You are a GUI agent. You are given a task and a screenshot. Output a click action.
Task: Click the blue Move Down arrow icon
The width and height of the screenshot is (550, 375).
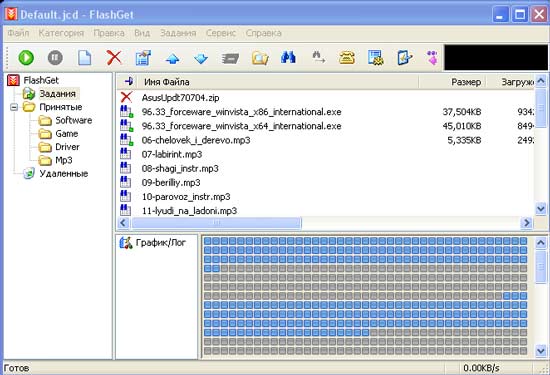(201, 58)
